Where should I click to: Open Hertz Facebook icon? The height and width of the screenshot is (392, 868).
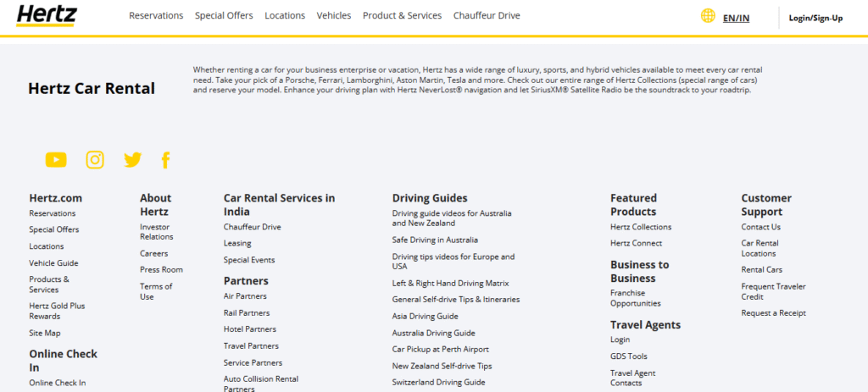[x=165, y=160]
